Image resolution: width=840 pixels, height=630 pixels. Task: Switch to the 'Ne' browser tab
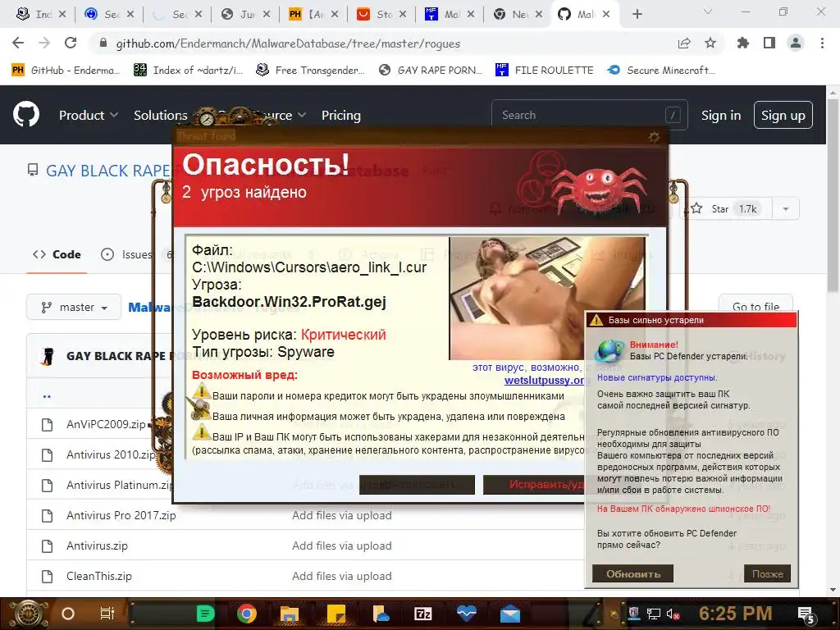(518, 15)
